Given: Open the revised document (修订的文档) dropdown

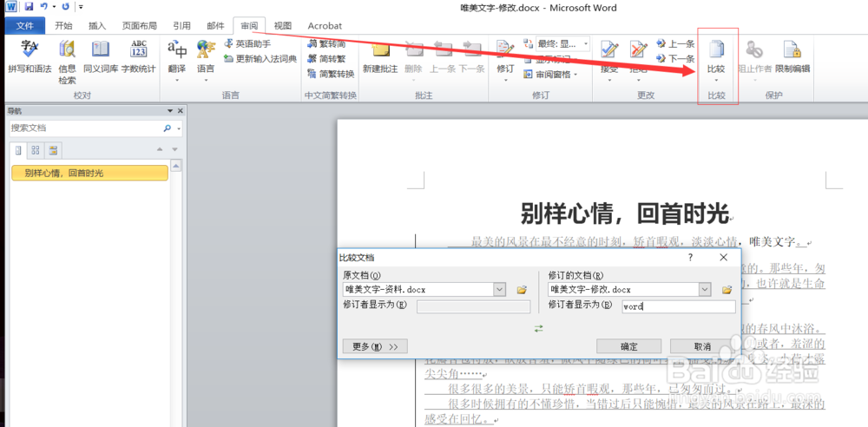Looking at the screenshot, I should tap(705, 289).
